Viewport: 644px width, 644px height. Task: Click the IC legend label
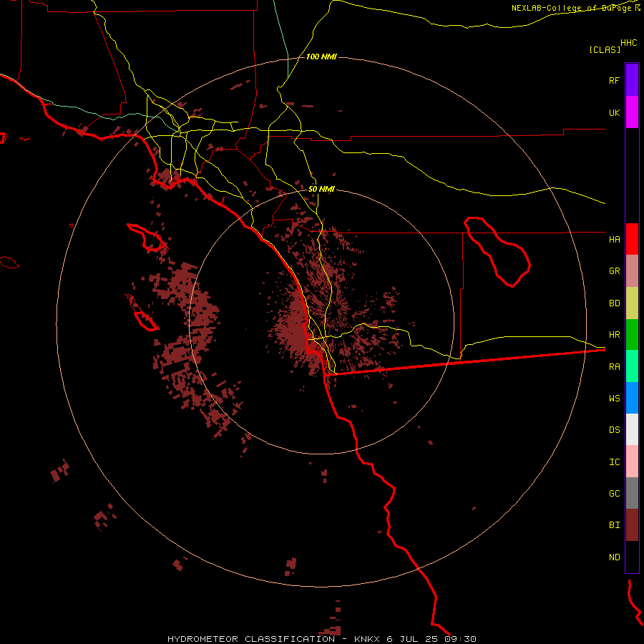coord(614,462)
